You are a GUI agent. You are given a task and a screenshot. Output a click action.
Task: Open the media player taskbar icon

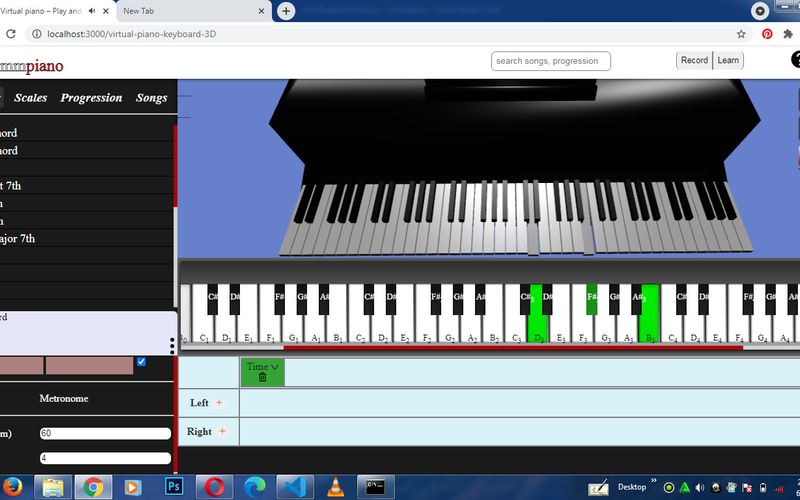133,487
